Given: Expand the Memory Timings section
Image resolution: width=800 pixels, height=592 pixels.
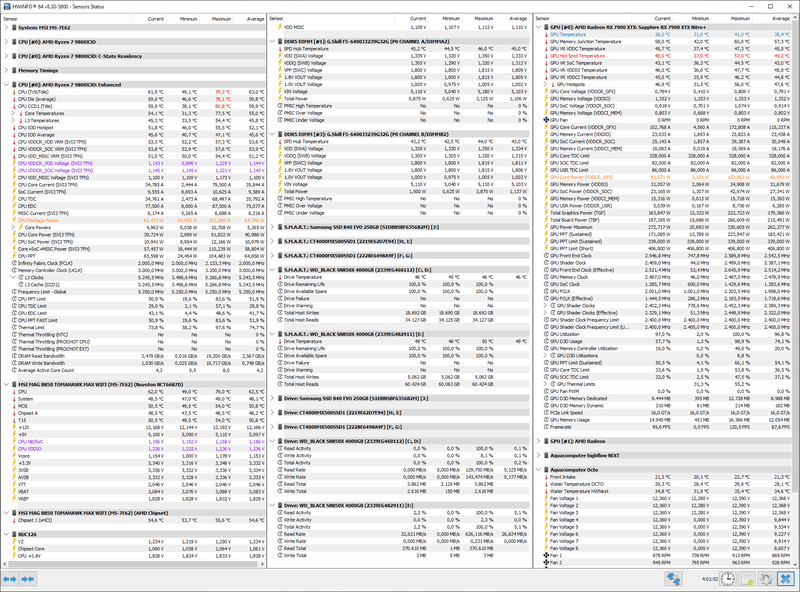Looking at the screenshot, I should coord(6,70).
